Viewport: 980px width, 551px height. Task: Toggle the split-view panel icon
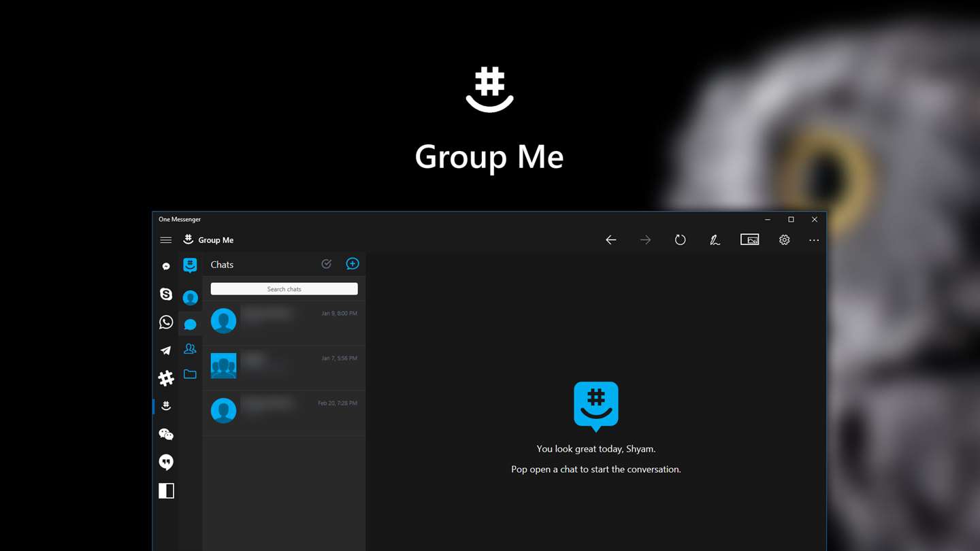point(166,490)
